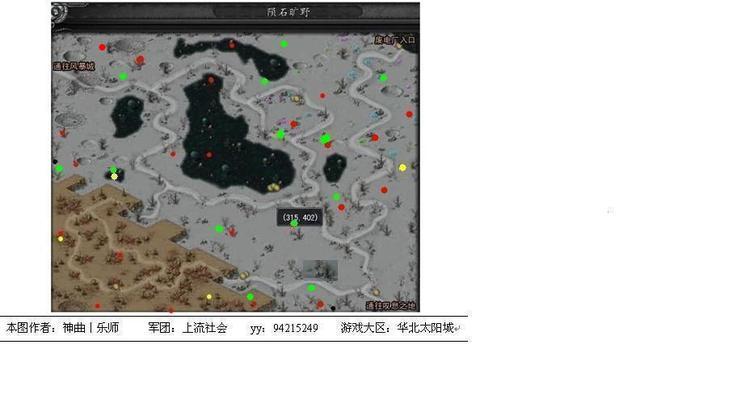Select the red marker in the middle of the desert

[119, 256]
